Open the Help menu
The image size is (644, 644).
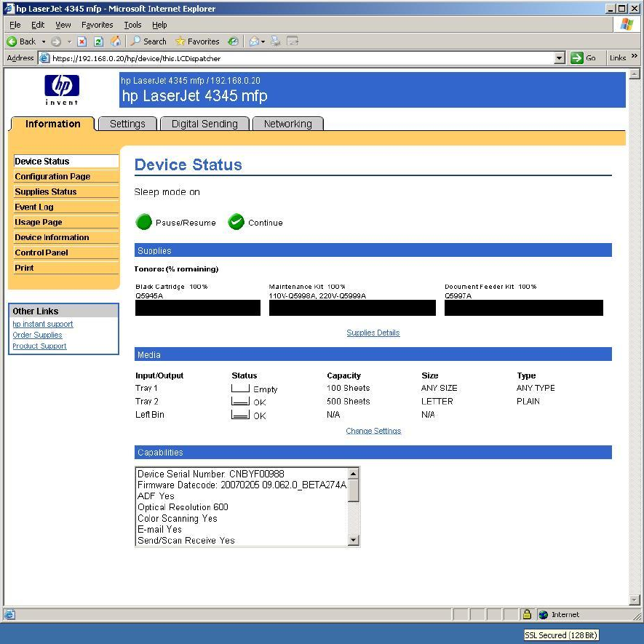(159, 25)
